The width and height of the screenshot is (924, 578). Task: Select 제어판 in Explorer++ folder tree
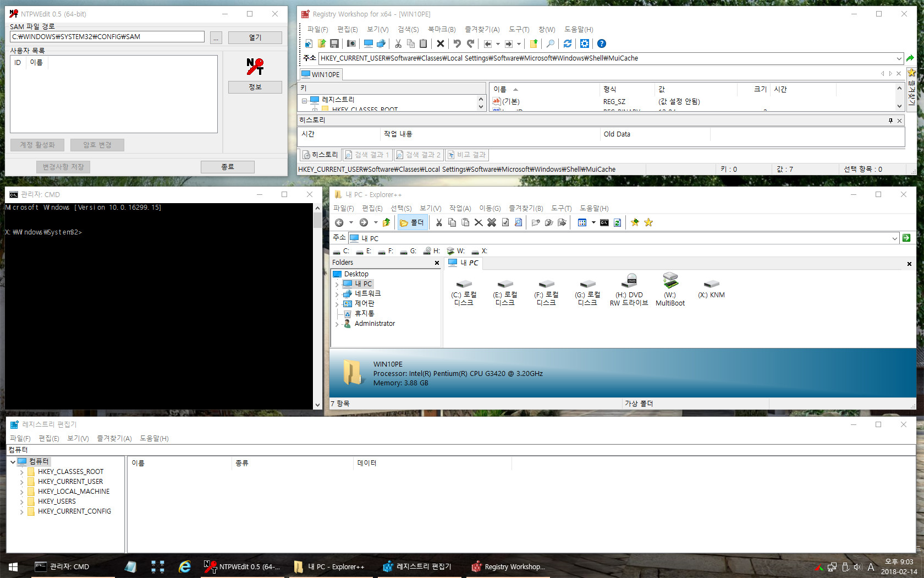click(364, 304)
